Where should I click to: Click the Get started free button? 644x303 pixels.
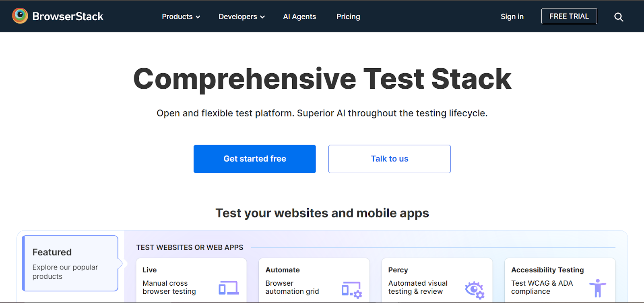pos(255,159)
